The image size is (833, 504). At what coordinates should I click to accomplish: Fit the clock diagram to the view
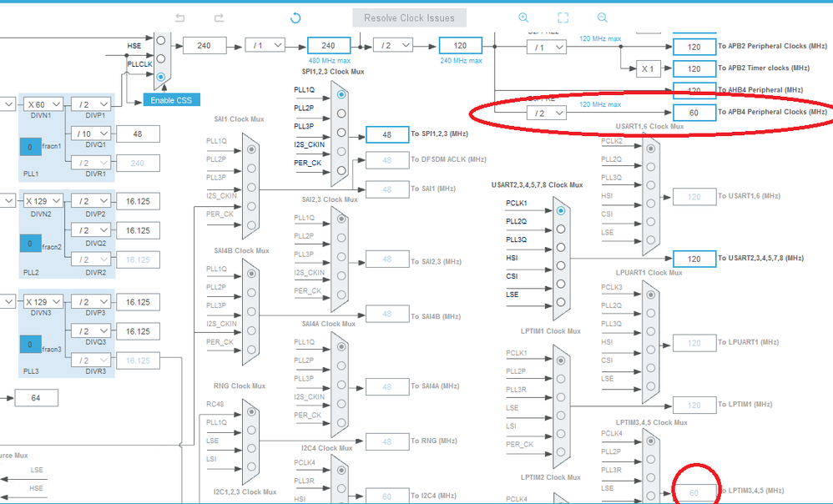click(x=563, y=18)
